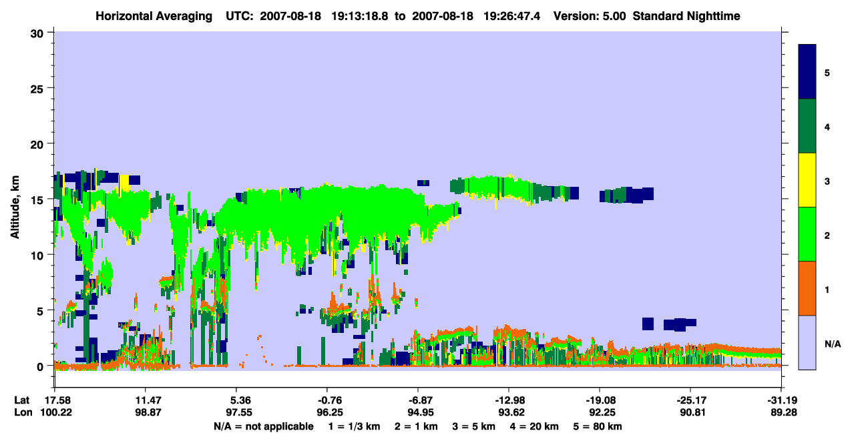868x445 pixels.
Task: Click the '2 = 1 km' legend entry
Action: click(x=416, y=426)
